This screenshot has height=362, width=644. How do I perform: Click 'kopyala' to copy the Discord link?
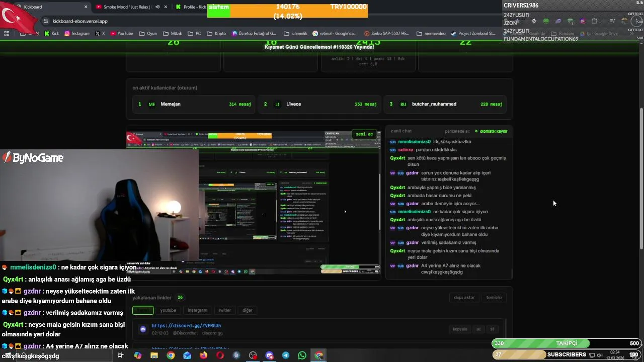(460, 329)
